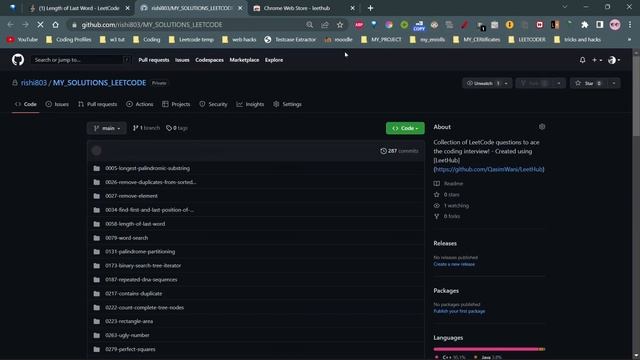Share this page icon in address bar
The image size is (640, 360).
(x=325, y=25)
